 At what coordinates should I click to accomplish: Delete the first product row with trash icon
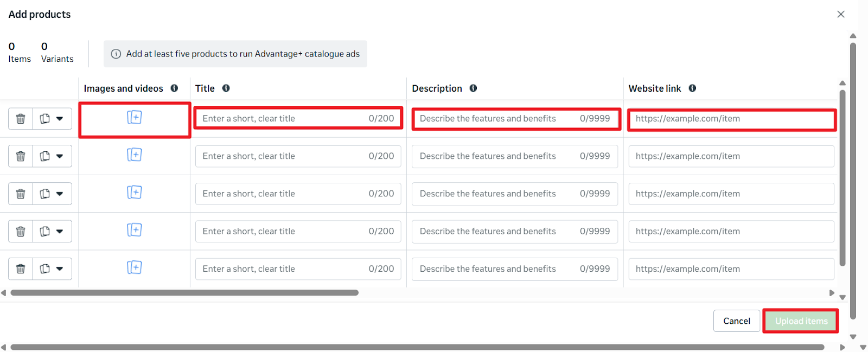click(21, 119)
